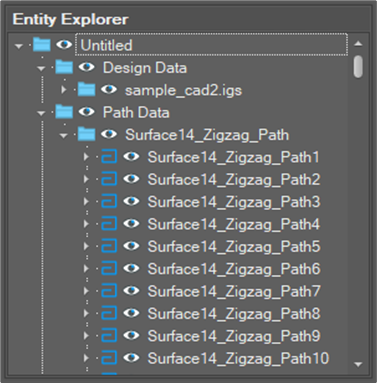The width and height of the screenshot is (377, 383).
Task: Select sample_cad2.igs in the tree
Action: [x=183, y=90]
